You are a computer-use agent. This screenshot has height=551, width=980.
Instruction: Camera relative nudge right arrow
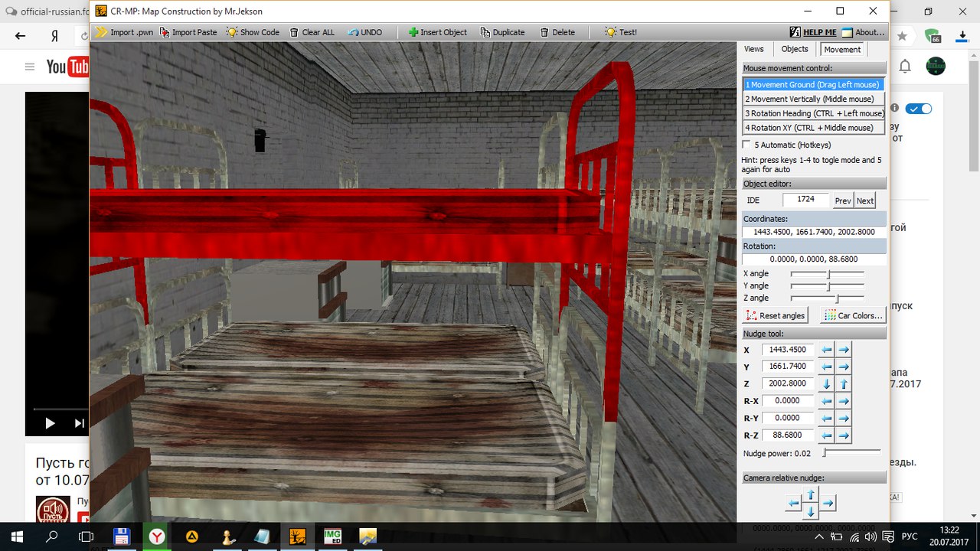(828, 504)
